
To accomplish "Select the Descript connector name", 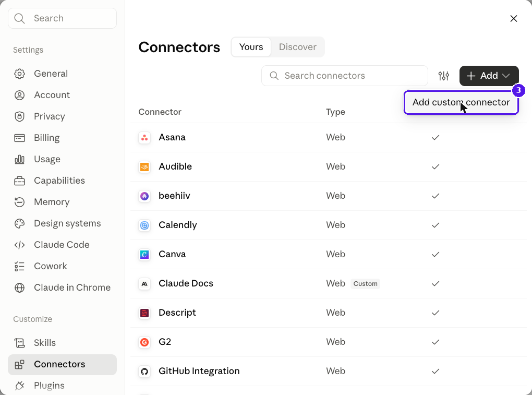I will click(177, 313).
